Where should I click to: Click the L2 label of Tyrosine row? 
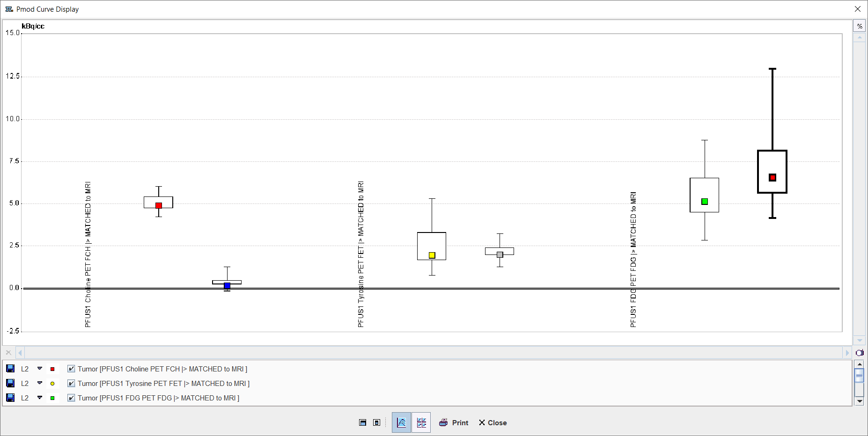25,384
